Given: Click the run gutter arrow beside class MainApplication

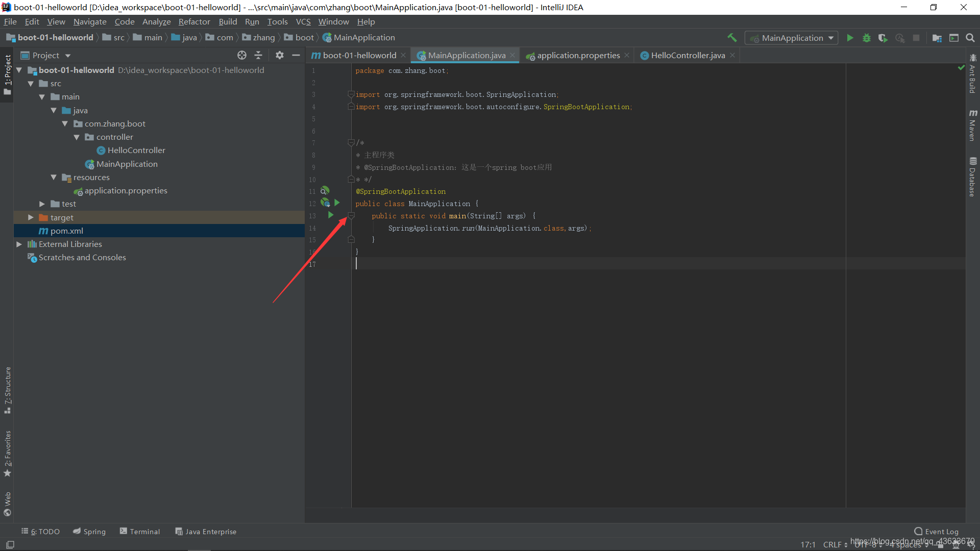Looking at the screenshot, I should tap(337, 203).
